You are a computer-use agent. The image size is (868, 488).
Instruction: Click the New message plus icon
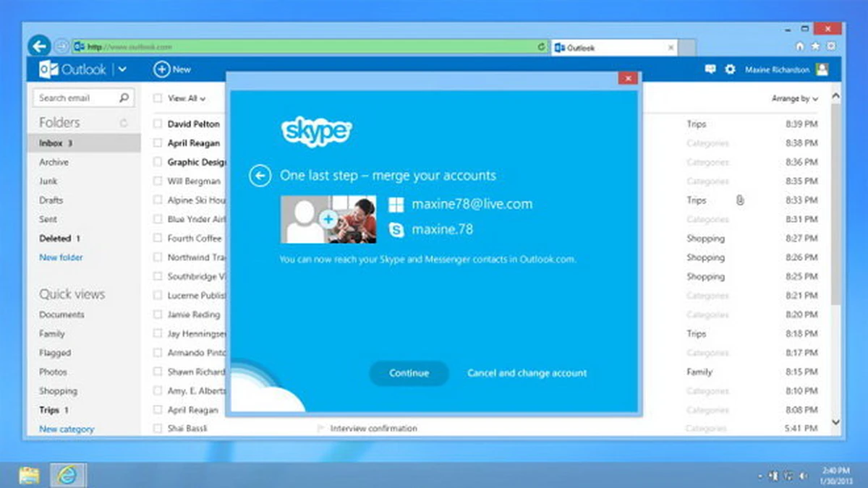(x=161, y=69)
